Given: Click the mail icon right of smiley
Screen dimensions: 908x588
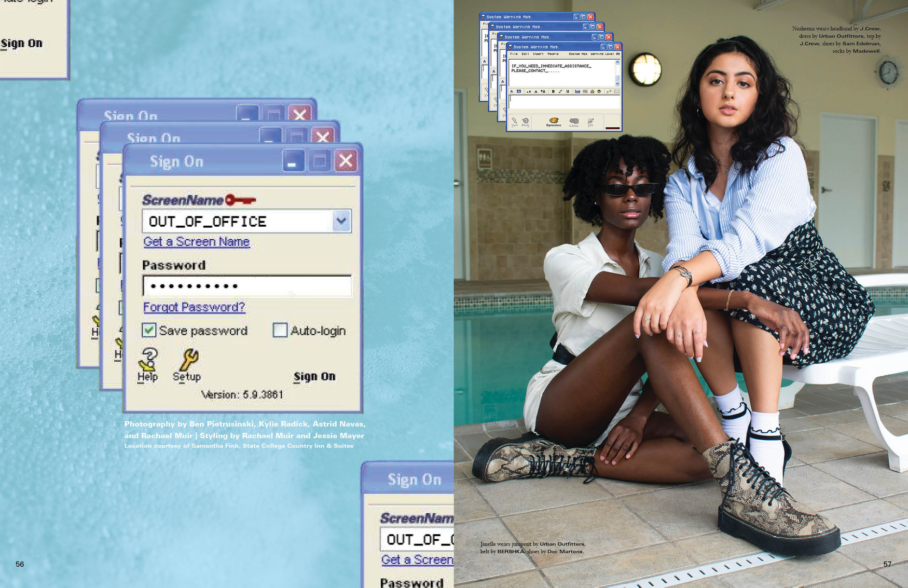Looking at the screenshot, I should pos(609,91).
